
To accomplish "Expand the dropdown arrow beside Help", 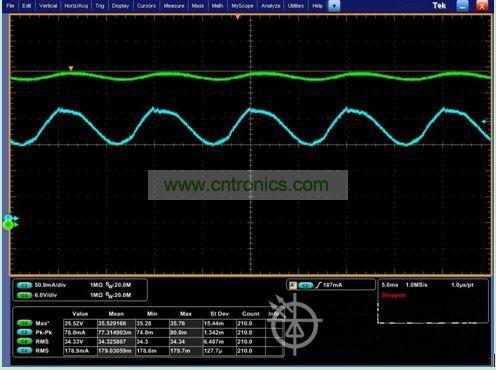I will click(x=334, y=6).
